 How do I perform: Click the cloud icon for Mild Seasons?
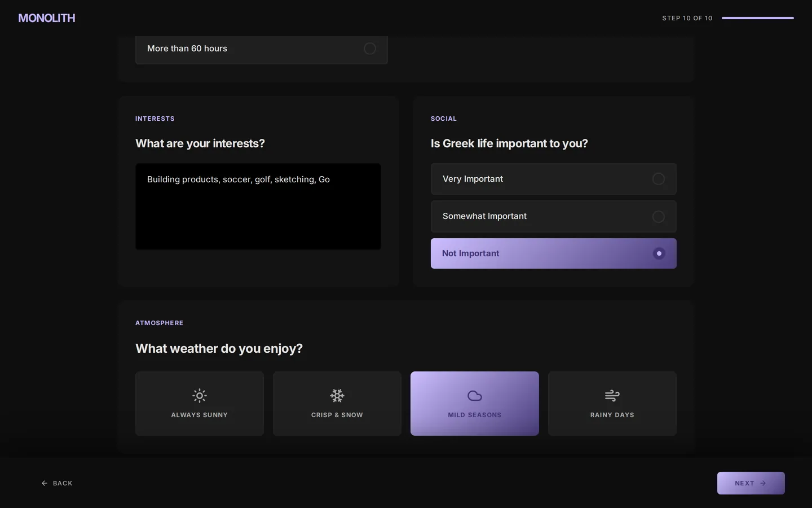[x=475, y=396]
